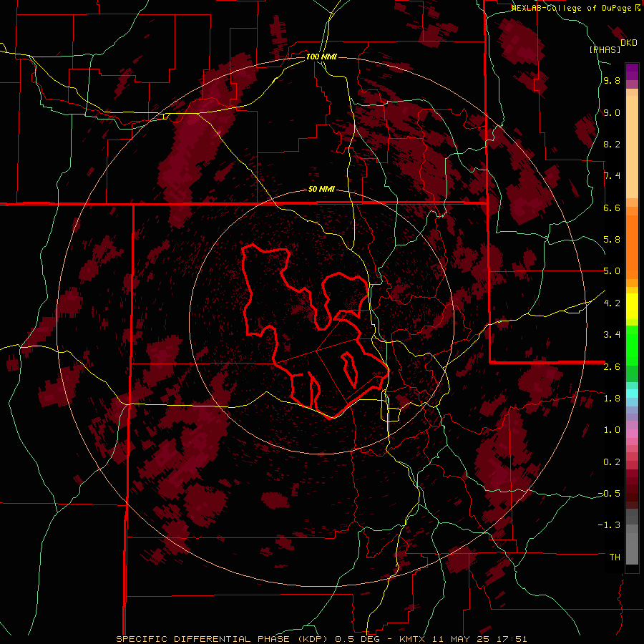Pick the cyan band in the color bar
644x644 pixels.
(x=632, y=394)
